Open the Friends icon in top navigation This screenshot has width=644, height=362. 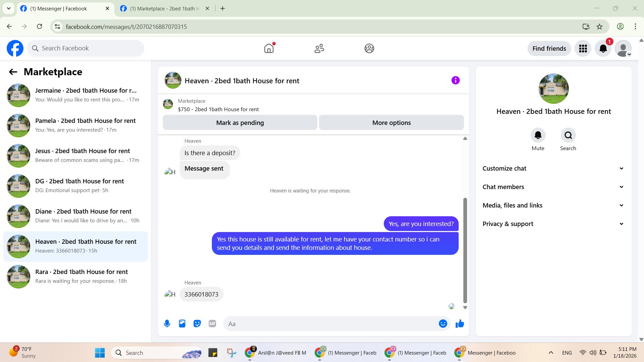[319, 48]
